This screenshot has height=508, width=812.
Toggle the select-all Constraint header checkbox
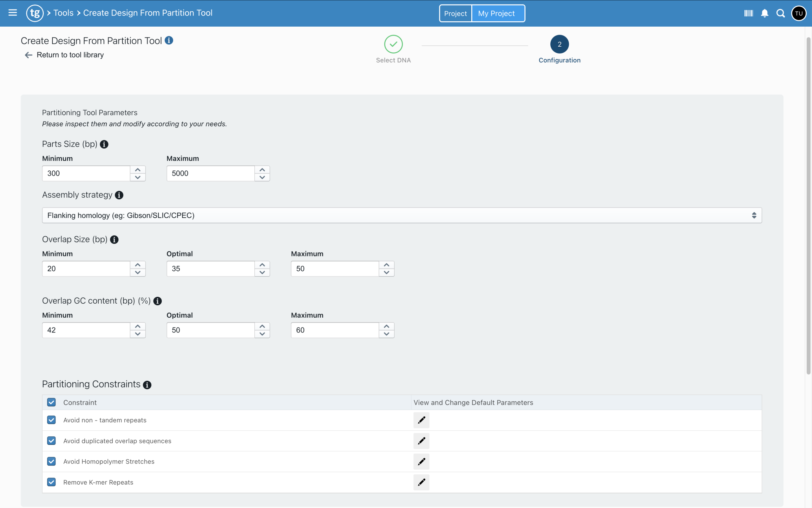(51, 403)
